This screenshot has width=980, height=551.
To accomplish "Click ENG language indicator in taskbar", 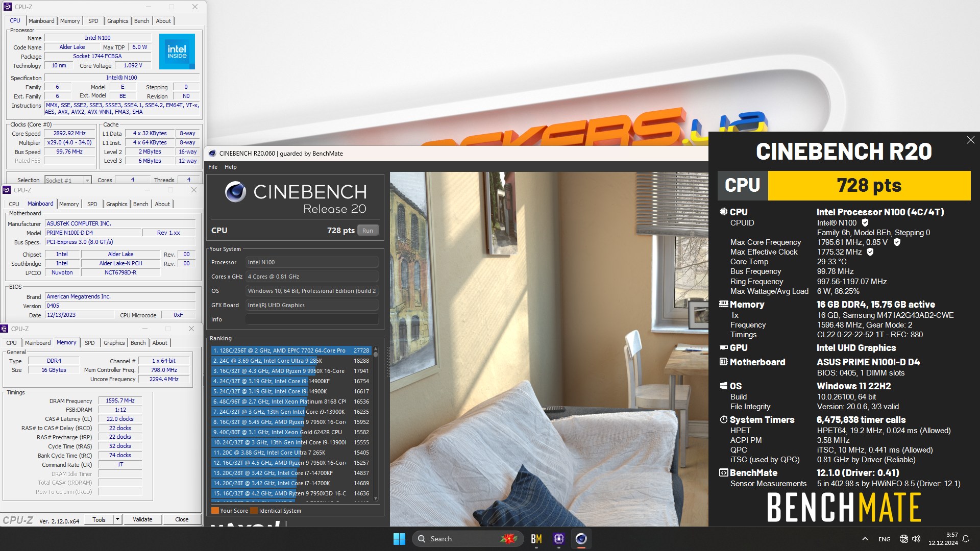I will point(884,539).
